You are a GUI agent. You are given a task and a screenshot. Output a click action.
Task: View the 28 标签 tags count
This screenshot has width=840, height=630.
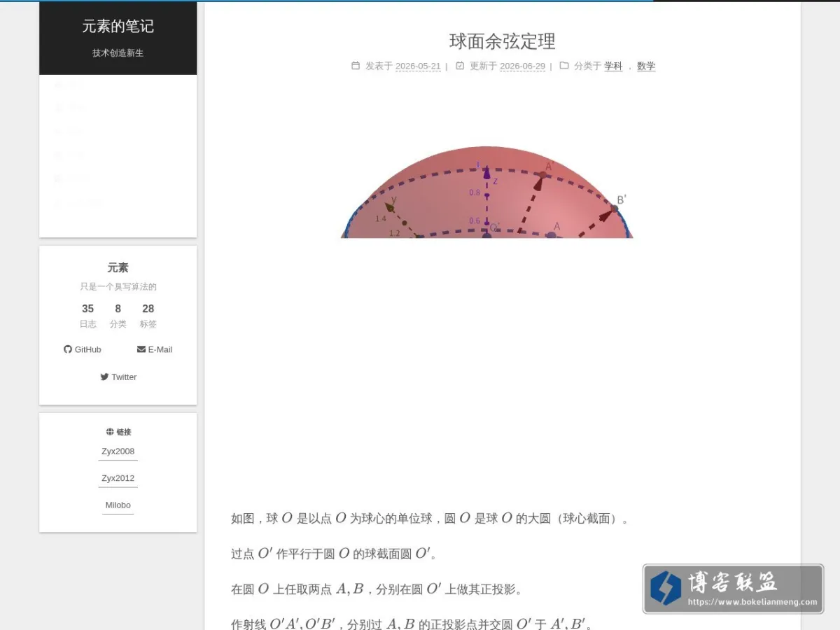coord(148,316)
